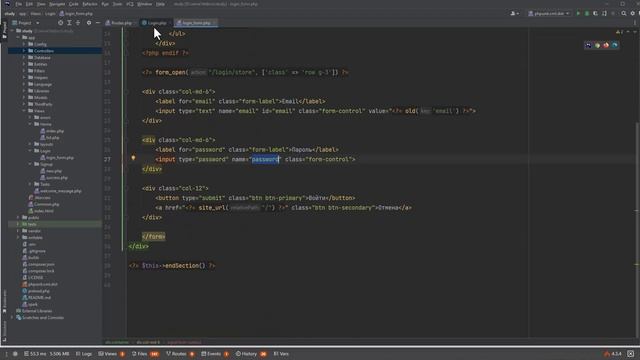
Task: Collapse all nodes in Project tree toolbar
Action: click(78, 23)
